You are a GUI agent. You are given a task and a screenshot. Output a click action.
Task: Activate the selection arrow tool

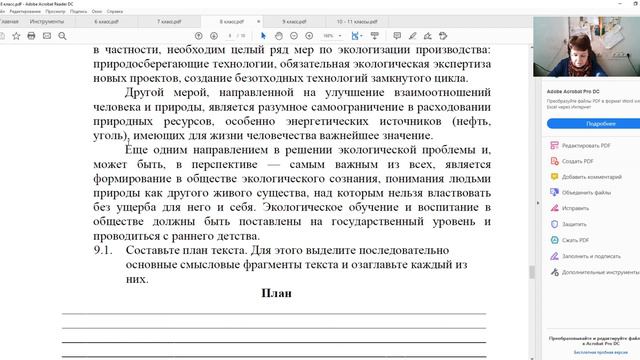[x=263, y=36]
